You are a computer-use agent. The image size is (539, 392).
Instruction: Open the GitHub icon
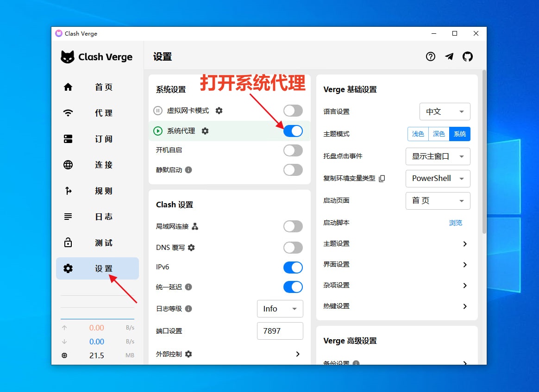468,56
